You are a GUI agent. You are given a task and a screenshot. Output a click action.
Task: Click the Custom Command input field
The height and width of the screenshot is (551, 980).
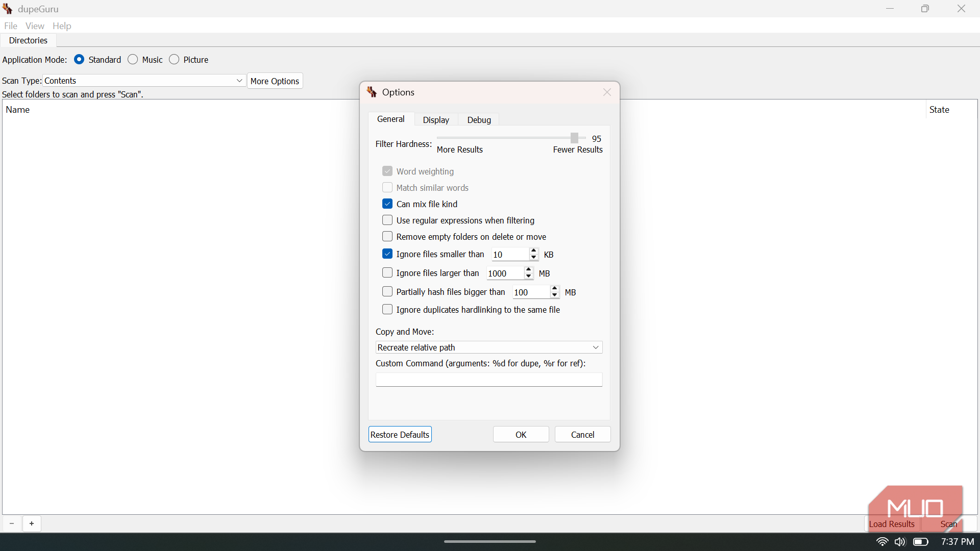[489, 380]
